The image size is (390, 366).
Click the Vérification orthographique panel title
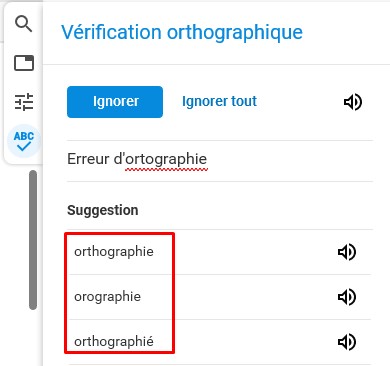182,33
